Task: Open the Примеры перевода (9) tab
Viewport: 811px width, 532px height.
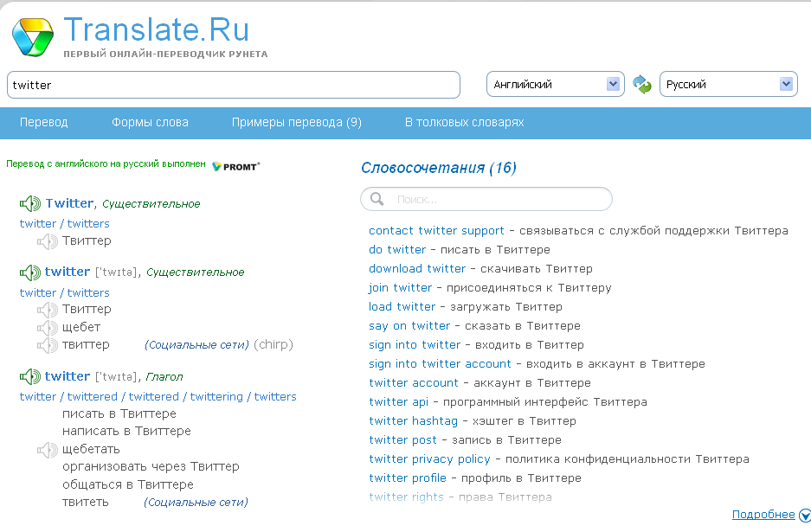Action: coord(296,123)
